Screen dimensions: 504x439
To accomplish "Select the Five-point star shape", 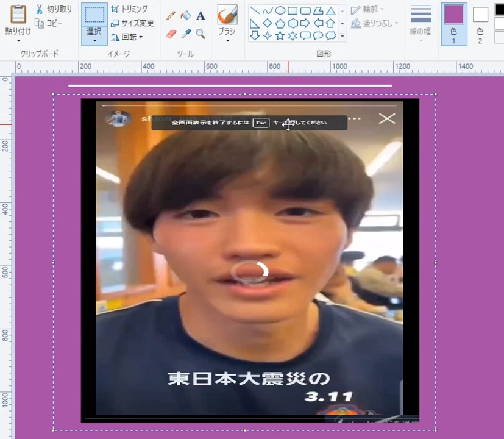I will point(280,35).
